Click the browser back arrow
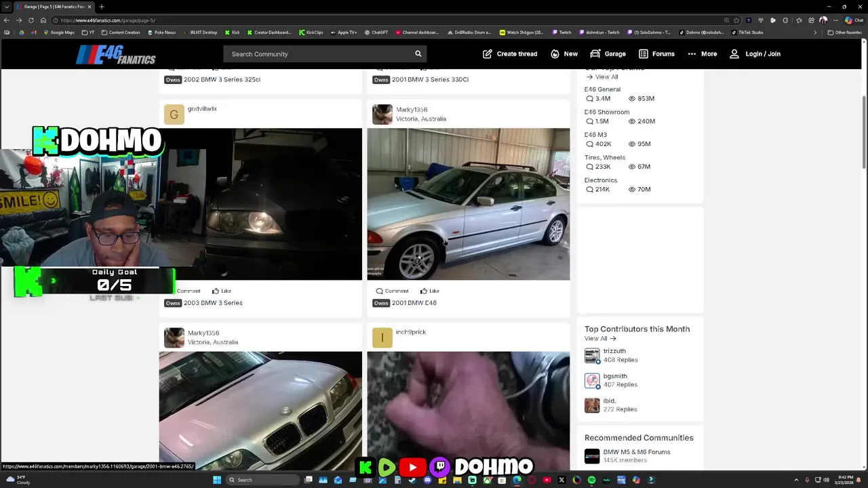868x488 pixels. [x=6, y=20]
